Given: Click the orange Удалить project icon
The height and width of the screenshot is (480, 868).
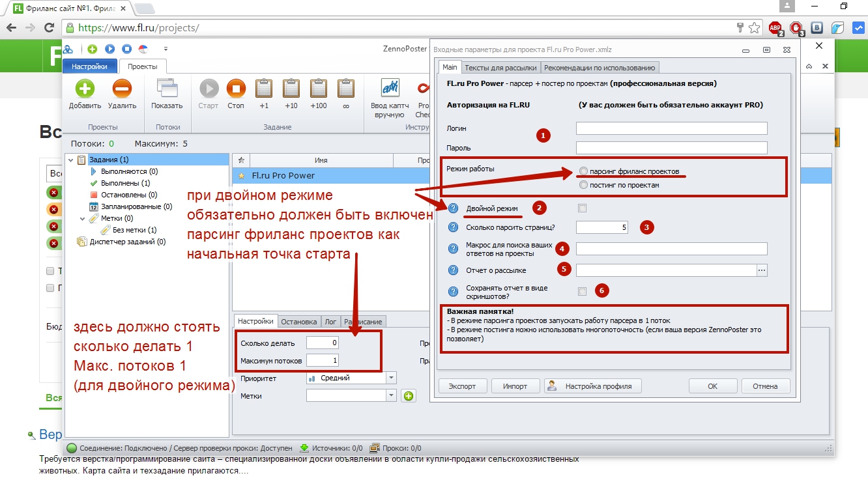Looking at the screenshot, I should coord(122,89).
